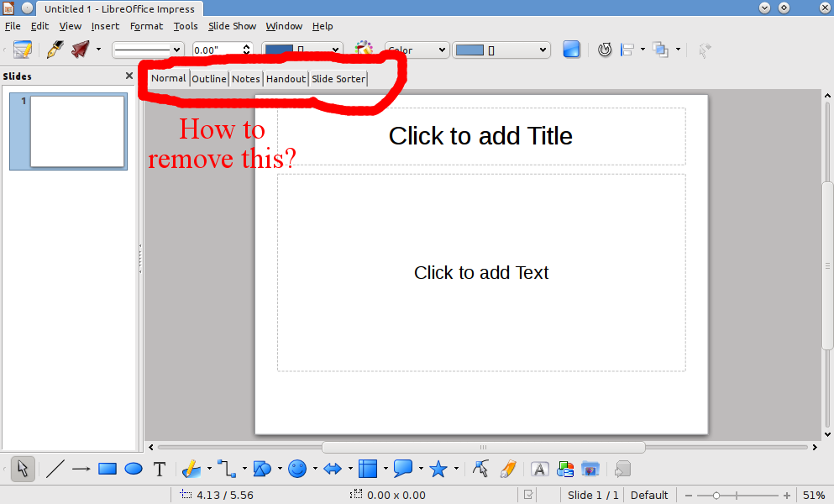Click the edit-mode notepad icon in toolbar
Screen dimensions: 834x504
[x=23, y=50]
